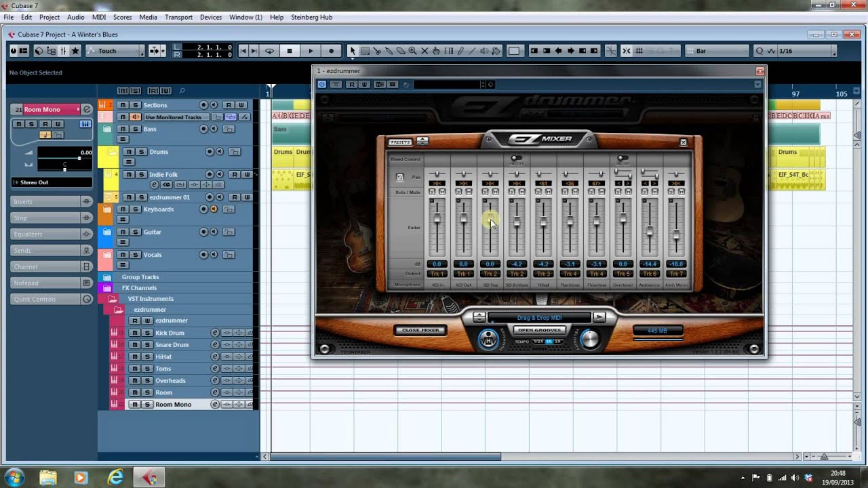Toggle the Cycle loop button

click(x=269, y=51)
